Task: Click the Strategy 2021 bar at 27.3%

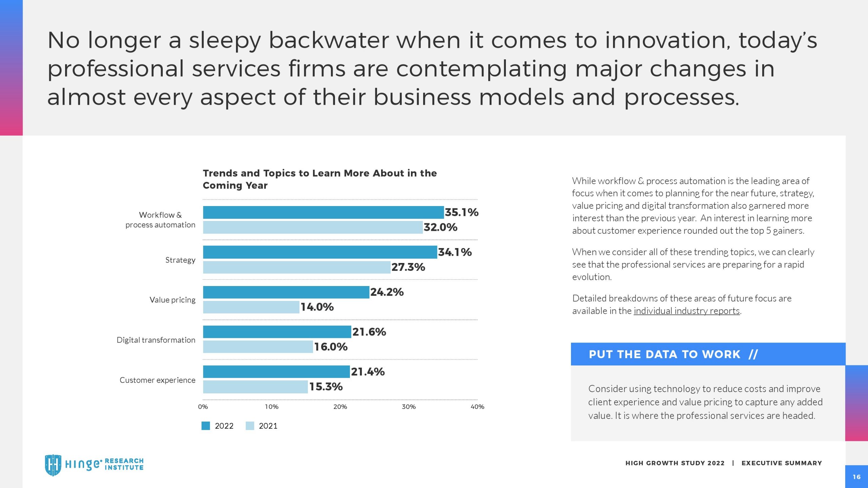Action: click(297, 267)
